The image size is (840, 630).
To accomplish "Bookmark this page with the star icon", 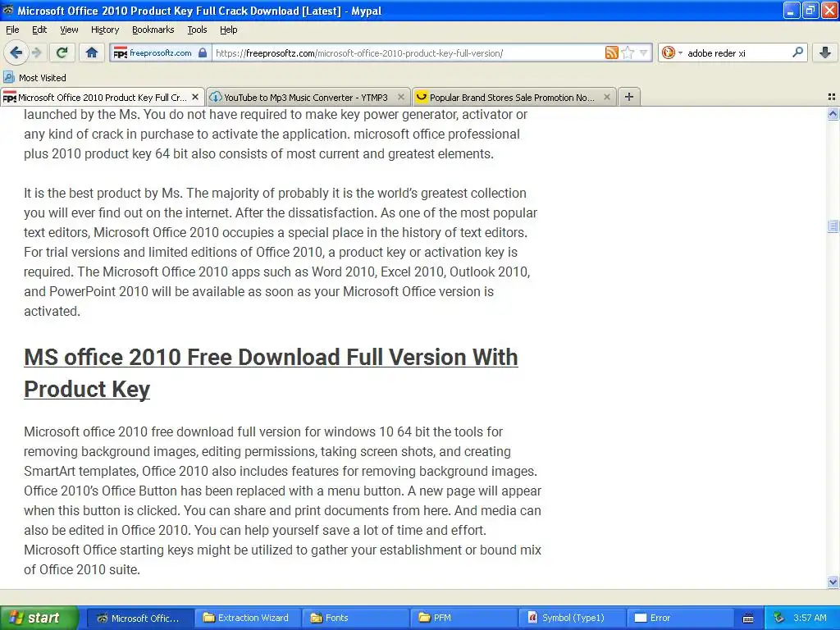I will (628, 52).
